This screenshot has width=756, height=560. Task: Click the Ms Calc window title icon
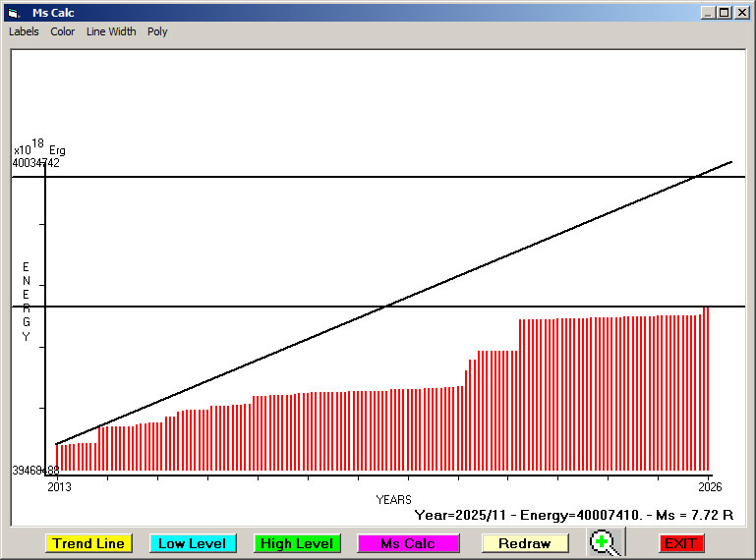tap(14, 13)
